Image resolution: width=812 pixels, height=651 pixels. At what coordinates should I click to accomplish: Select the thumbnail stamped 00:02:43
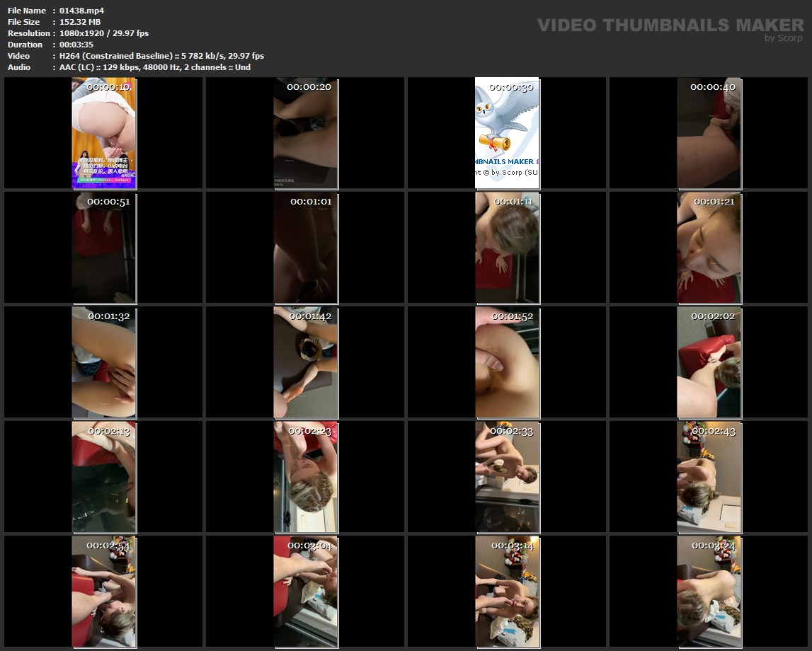pyautogui.click(x=709, y=477)
